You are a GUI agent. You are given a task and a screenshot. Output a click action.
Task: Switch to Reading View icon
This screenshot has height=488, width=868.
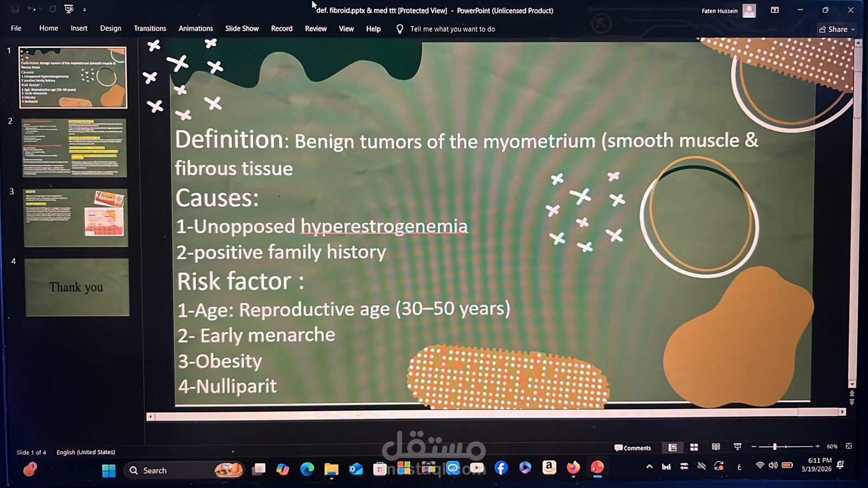(x=716, y=447)
